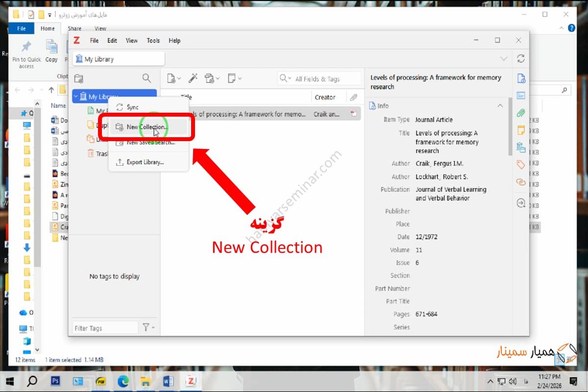The height and width of the screenshot is (392, 588).
Task: Expand the tab list chevron beside Sync
Action: click(504, 59)
